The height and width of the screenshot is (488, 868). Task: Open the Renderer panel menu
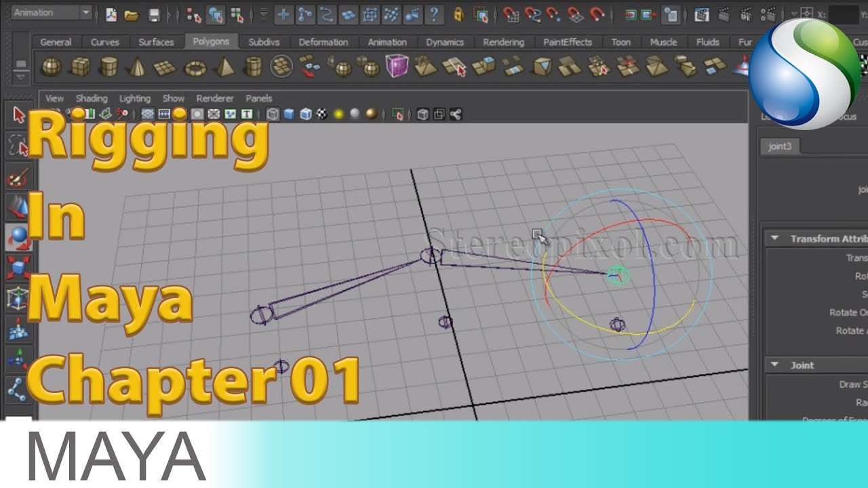215,98
